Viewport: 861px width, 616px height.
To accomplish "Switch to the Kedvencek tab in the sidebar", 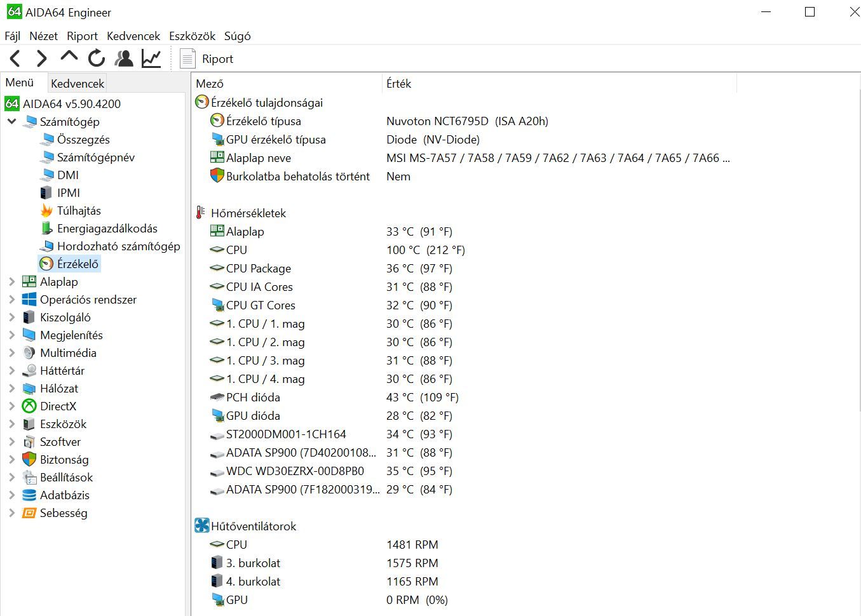I will pyautogui.click(x=77, y=83).
